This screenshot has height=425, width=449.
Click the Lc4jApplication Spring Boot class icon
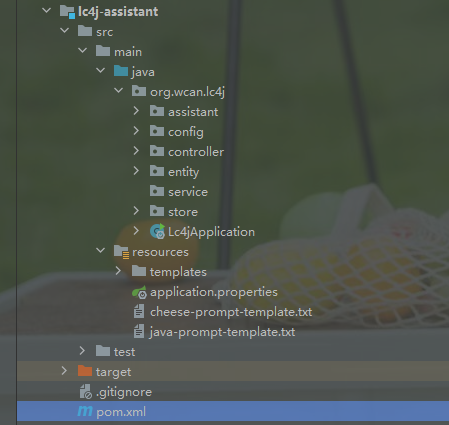click(157, 231)
